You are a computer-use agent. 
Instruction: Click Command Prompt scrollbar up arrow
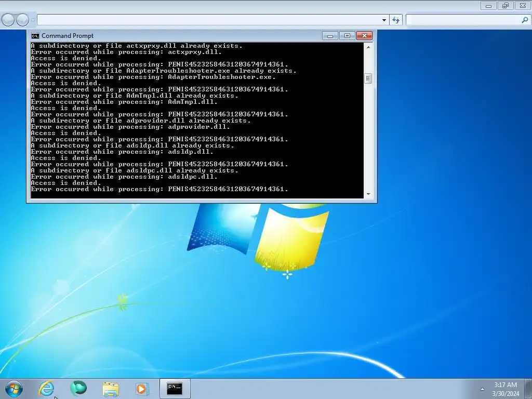(368, 47)
